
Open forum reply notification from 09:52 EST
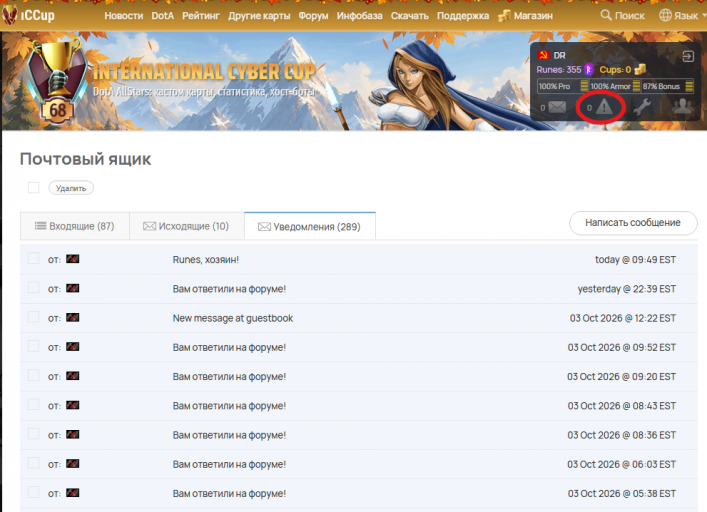(229, 347)
